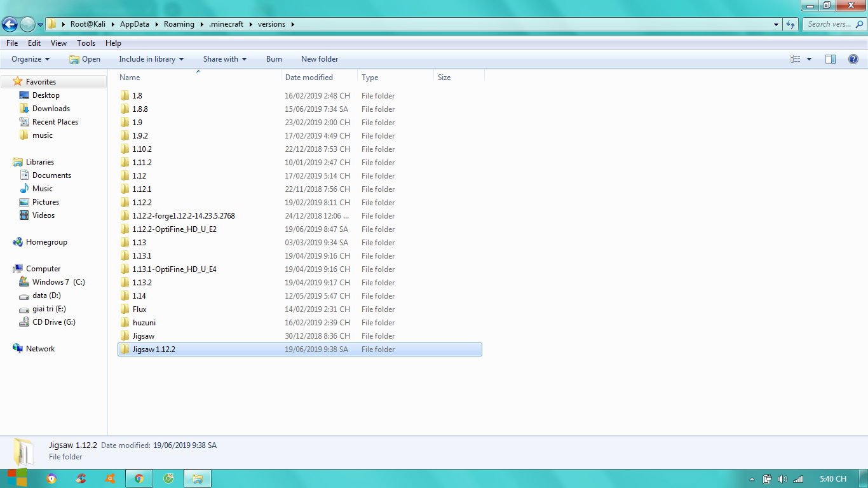Viewport: 868px width, 488px height.
Task: Select the 1.14 folder icon
Action: pyautogui.click(x=125, y=296)
